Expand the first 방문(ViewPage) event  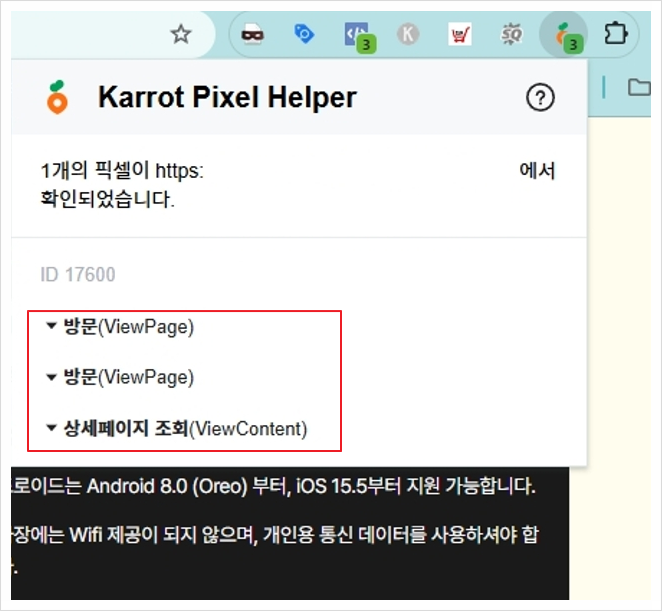tap(120, 326)
